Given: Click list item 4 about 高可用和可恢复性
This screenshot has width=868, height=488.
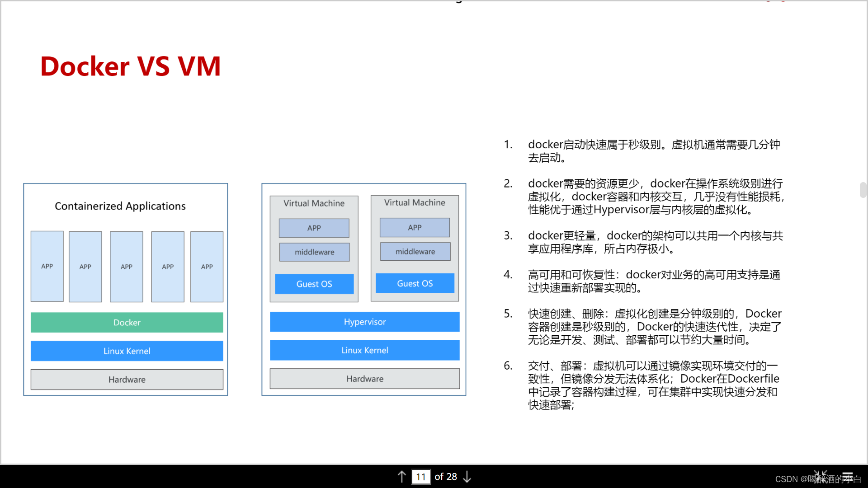Looking at the screenshot, I should pyautogui.click(x=654, y=281).
